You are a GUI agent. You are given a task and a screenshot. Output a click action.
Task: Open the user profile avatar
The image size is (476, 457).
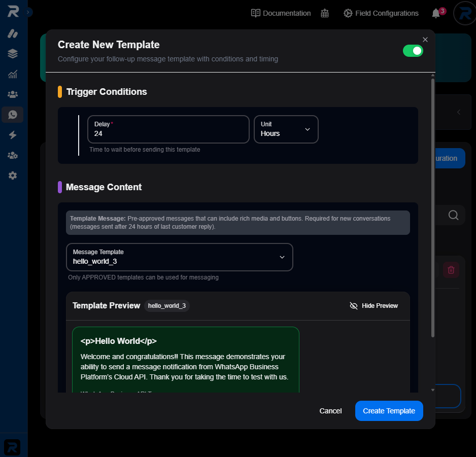coord(465,13)
